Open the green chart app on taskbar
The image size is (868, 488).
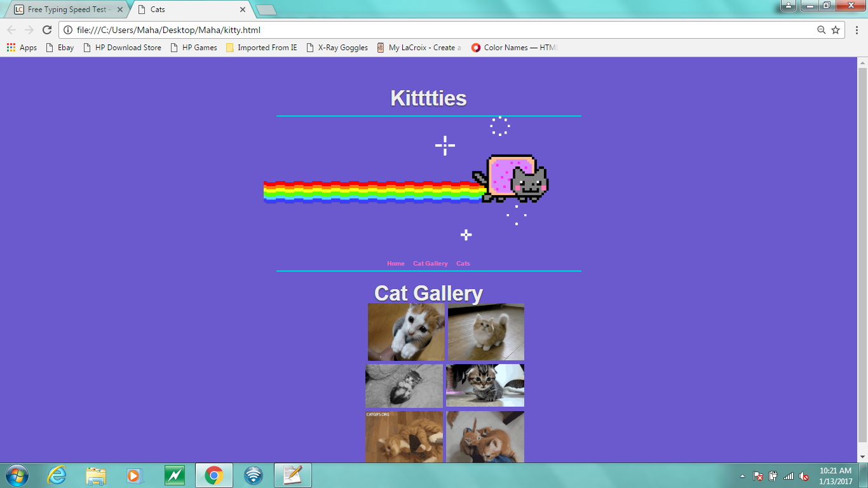tap(174, 475)
